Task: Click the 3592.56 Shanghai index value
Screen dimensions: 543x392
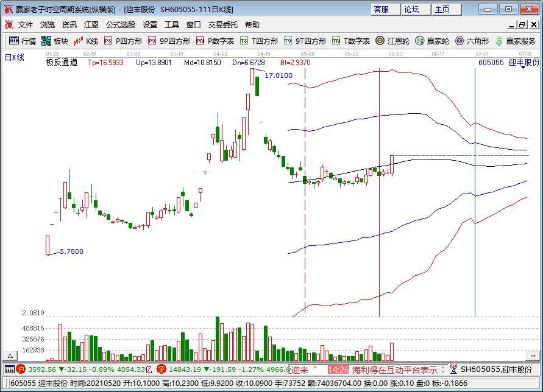Action: click(42, 369)
